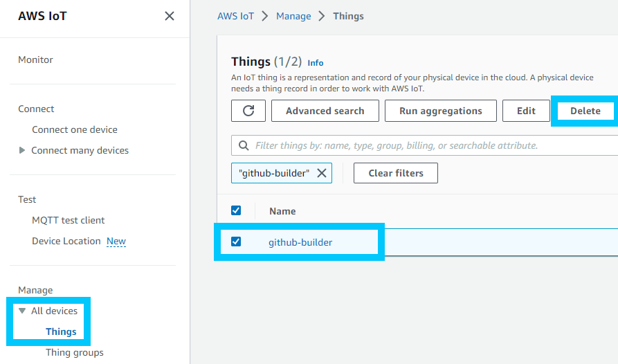The height and width of the screenshot is (364, 618).
Task: Go to Monitor section
Action: tap(35, 60)
